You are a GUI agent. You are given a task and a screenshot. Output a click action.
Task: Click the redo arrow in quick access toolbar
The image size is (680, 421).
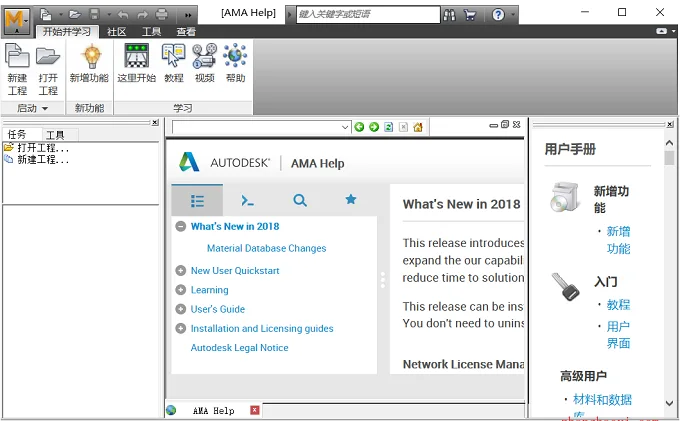click(142, 15)
